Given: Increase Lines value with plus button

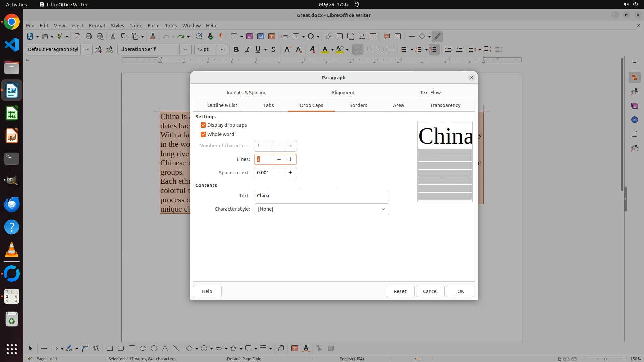Looking at the screenshot, I should pyautogui.click(x=290, y=159).
